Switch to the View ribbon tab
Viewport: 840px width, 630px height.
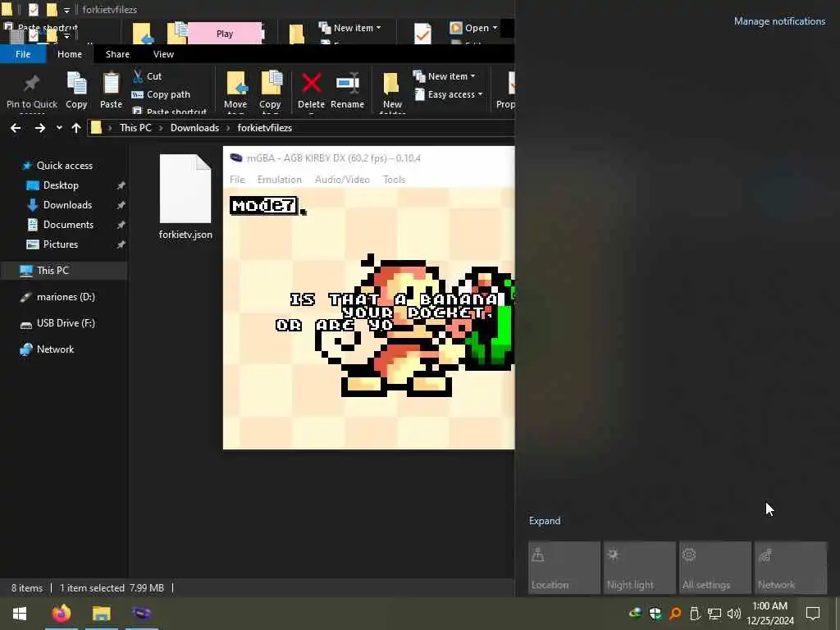(163, 54)
